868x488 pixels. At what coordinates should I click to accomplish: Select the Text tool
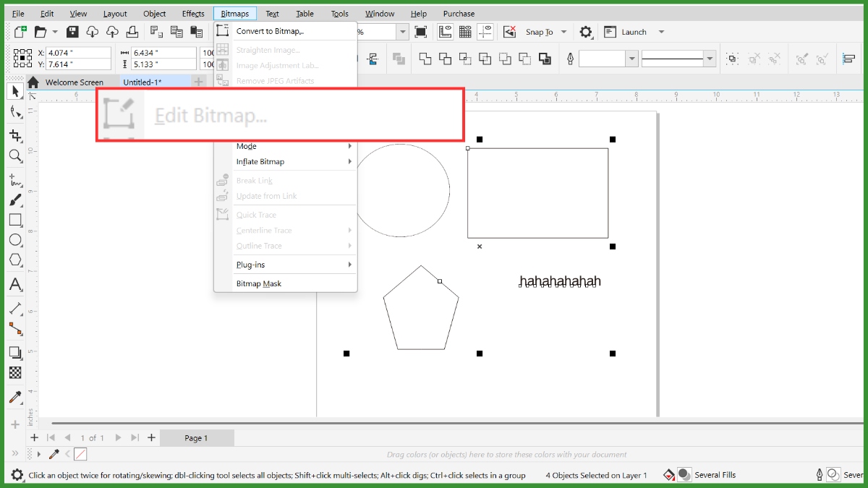coord(15,284)
